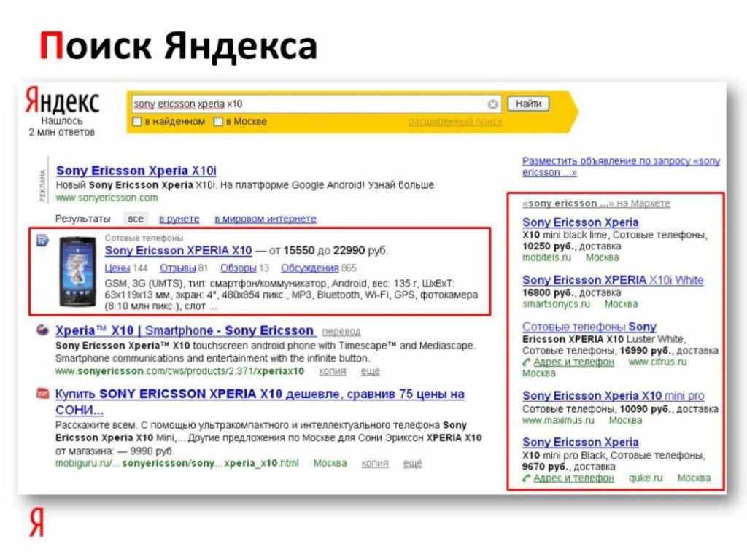Screen dimensions: 747x560
Task: Click the Москва label of mobiguru.ru result
Action: tap(330, 463)
